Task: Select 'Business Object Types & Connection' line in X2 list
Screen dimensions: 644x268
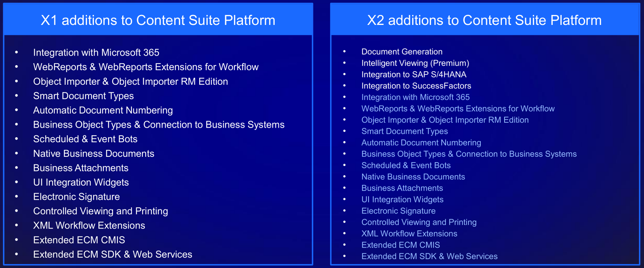Action: (469, 154)
